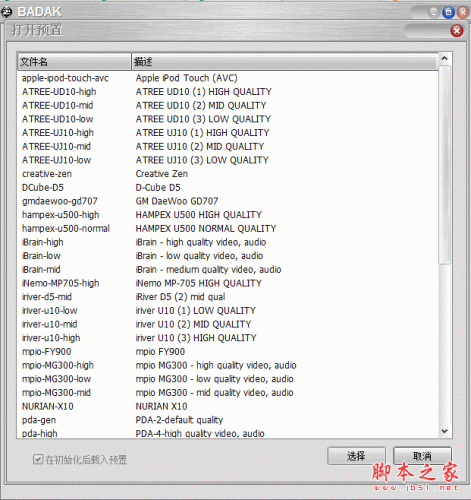Viewport: 471px width, 500px height.
Task: Pick the mpio-MG300-high preset
Action: pos(58,365)
